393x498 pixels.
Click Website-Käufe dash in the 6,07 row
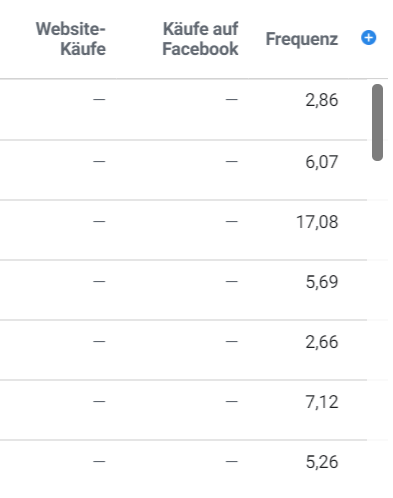click(99, 161)
